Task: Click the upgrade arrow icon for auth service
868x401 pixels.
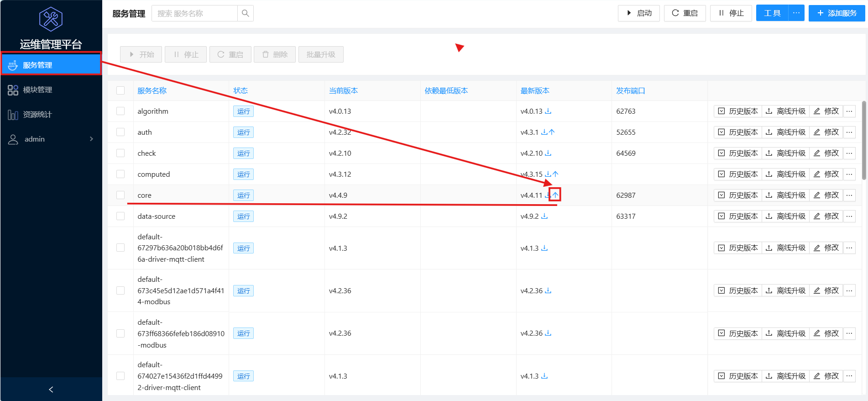Action: (552, 132)
